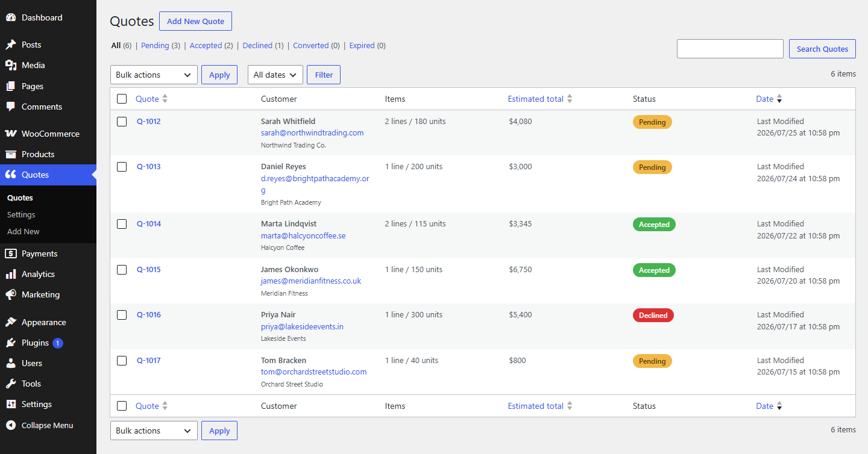Click the Analytics bar chart icon
The width and height of the screenshot is (868, 454).
click(x=11, y=274)
